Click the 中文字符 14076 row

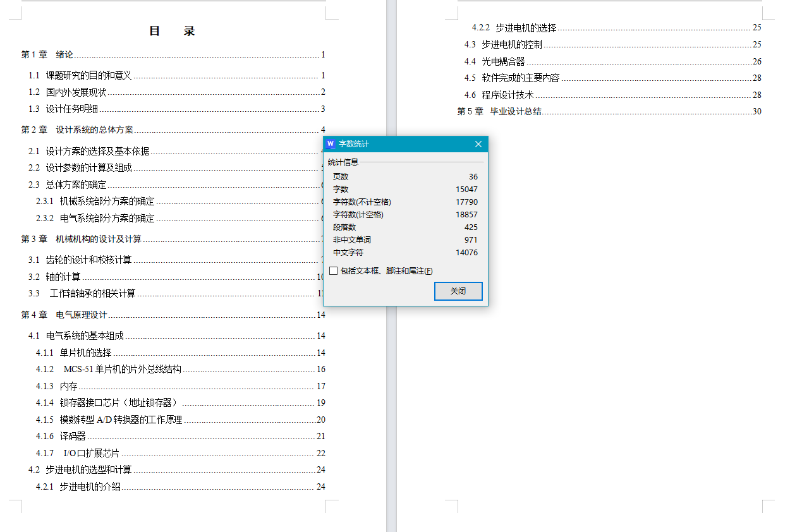pos(405,253)
